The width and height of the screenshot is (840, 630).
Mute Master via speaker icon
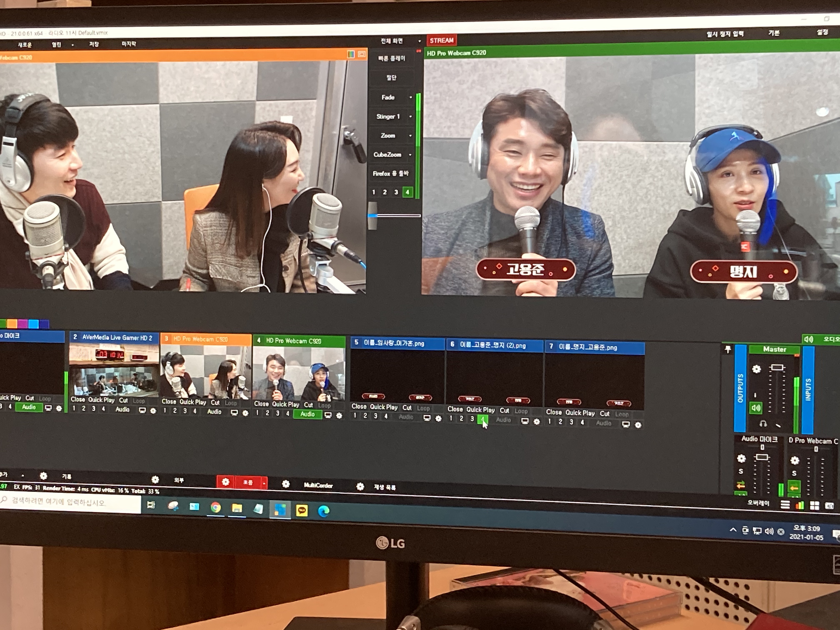coord(756,408)
